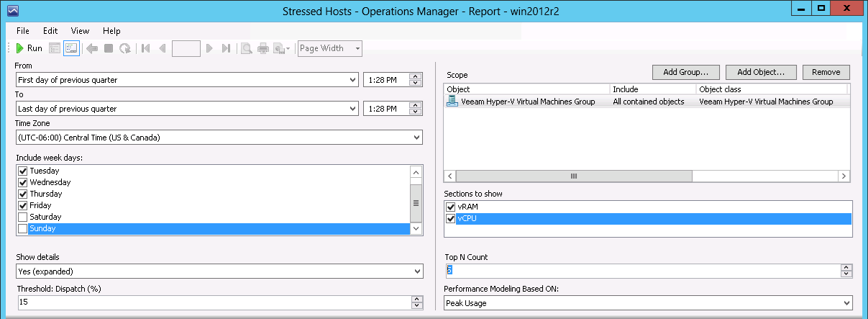Click the Scope list horizontal scrollbar thumb

pyautogui.click(x=574, y=176)
